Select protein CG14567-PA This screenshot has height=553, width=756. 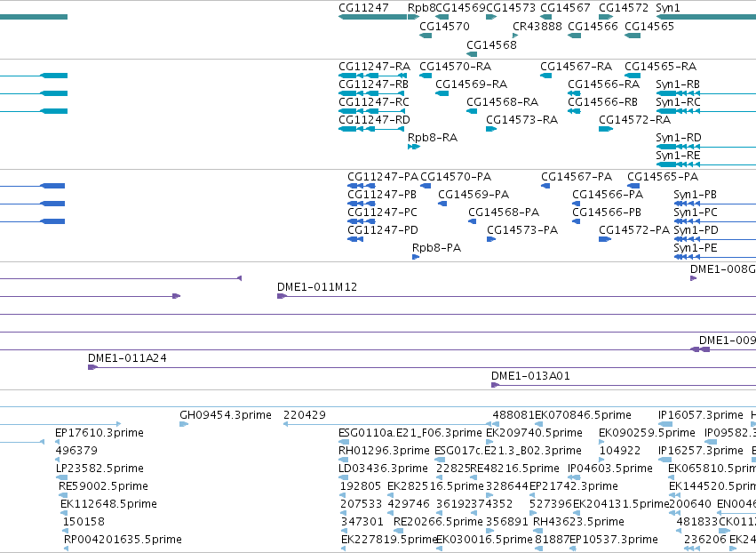coord(577,177)
